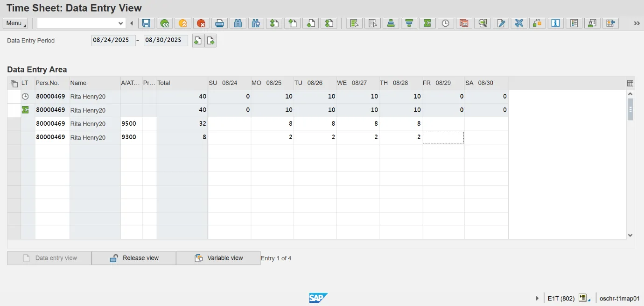Click the checklist icon in toolbar
644x306 pixels.
pyautogui.click(x=574, y=23)
